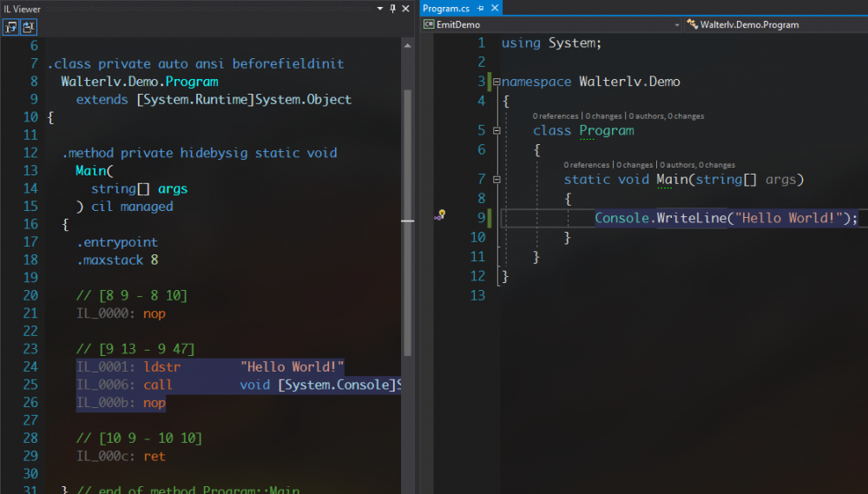Click the class CodeLens '0 changes' link

(x=604, y=115)
